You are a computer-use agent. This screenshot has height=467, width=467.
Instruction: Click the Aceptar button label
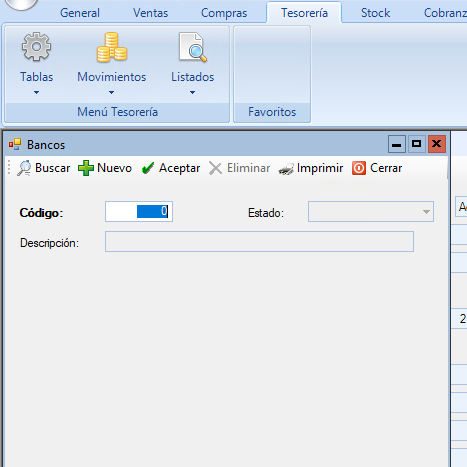[x=180, y=168]
